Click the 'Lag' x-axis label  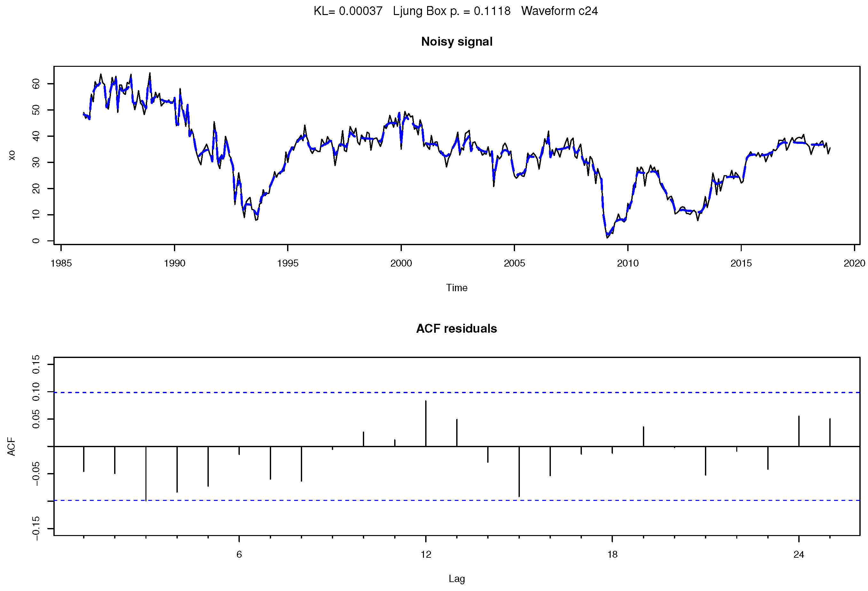pos(457,579)
